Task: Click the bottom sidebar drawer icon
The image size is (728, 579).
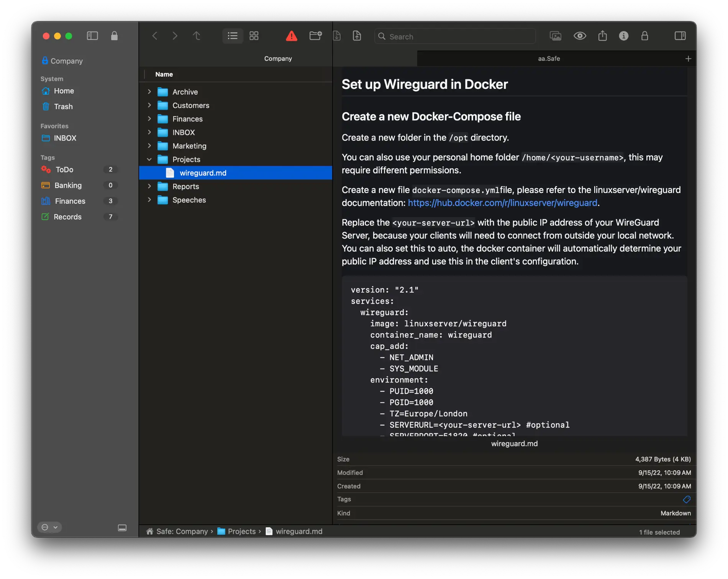Action: tap(122, 528)
